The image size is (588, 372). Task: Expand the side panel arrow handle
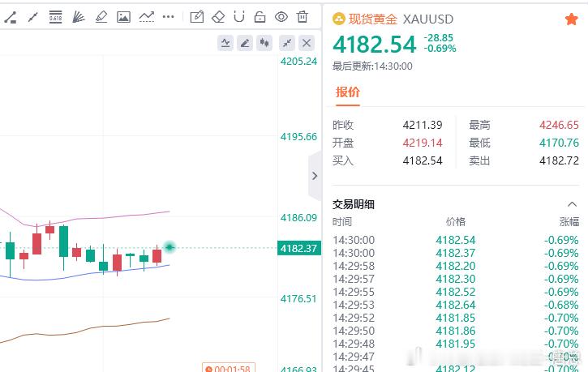[315, 176]
